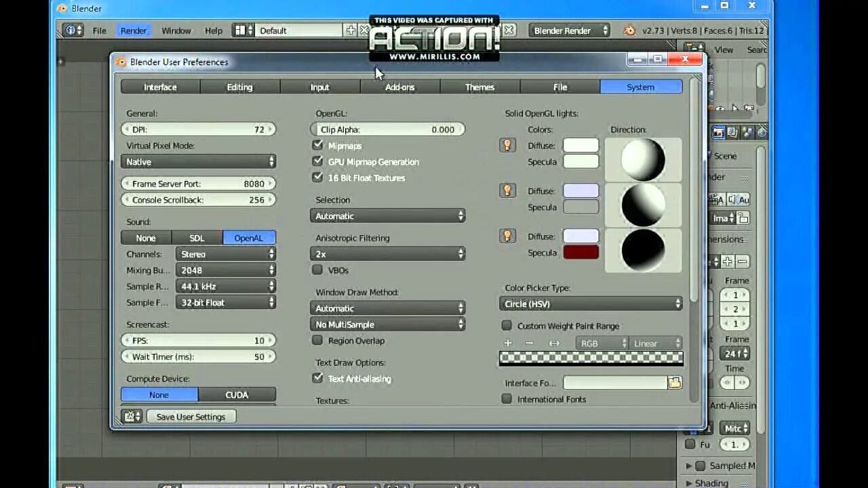
Task: Click the add render preset plus icon
Action: point(728,261)
